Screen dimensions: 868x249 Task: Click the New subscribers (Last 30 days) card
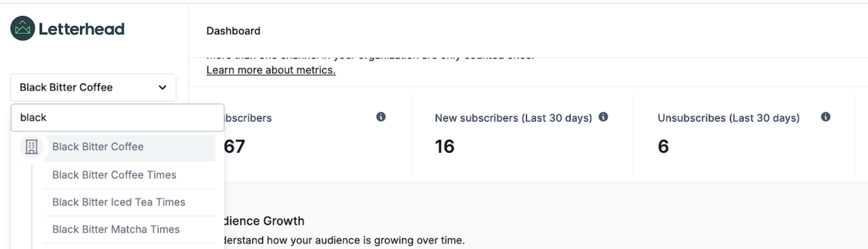(522, 135)
